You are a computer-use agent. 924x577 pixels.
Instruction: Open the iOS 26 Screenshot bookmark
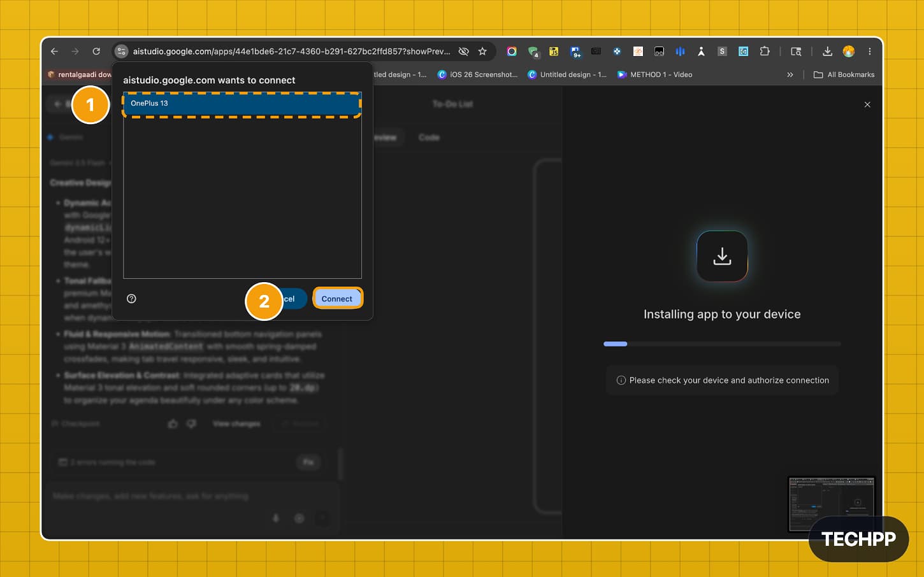pyautogui.click(x=477, y=75)
